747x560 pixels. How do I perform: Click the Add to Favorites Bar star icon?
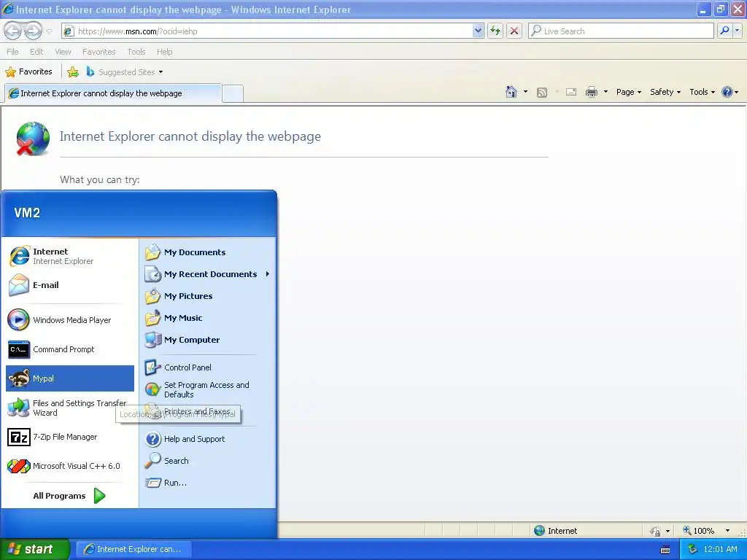(x=73, y=72)
